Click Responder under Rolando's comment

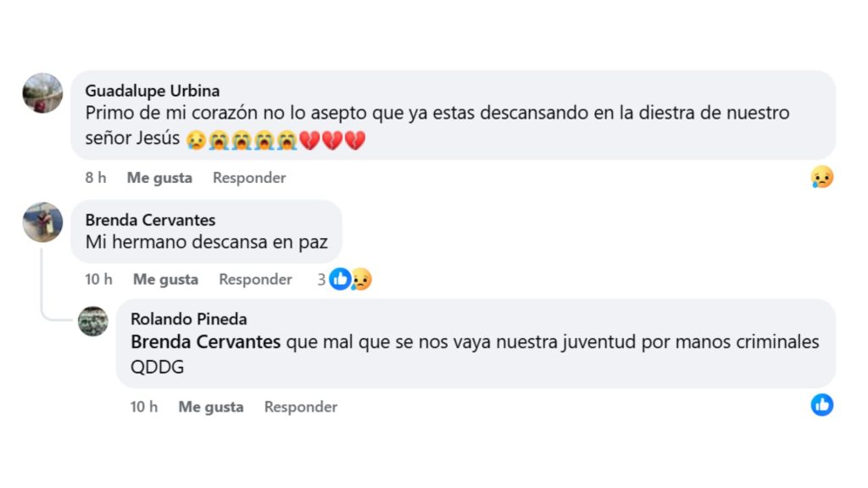coord(300,406)
